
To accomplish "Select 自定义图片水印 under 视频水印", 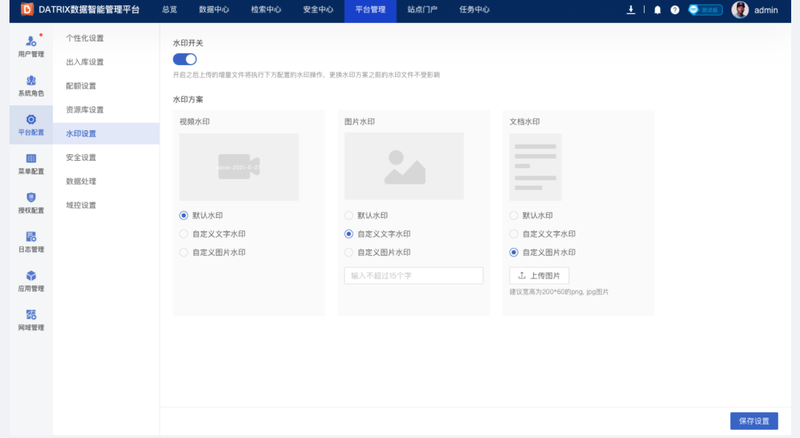I will click(184, 252).
